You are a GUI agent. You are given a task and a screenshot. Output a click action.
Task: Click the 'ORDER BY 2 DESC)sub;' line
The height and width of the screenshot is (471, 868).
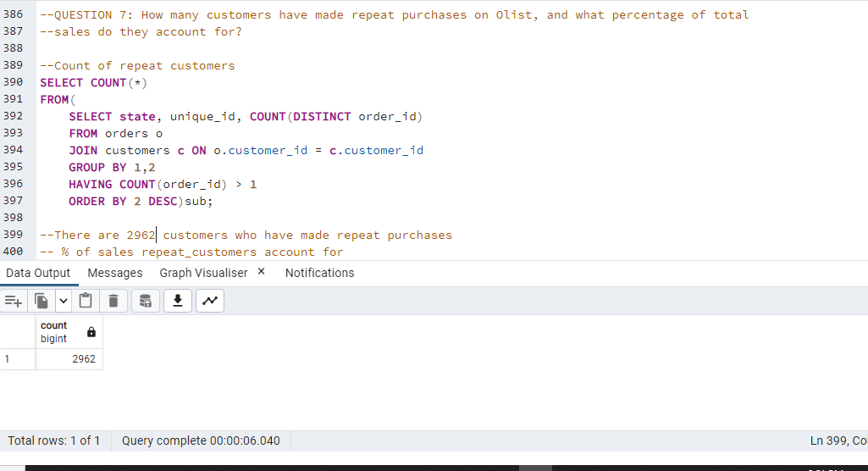(141, 202)
